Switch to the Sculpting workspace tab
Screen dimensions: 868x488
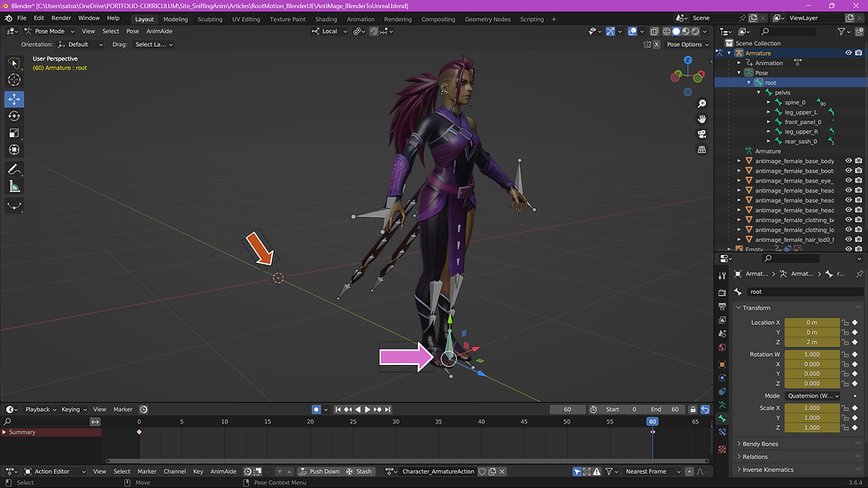[210, 19]
